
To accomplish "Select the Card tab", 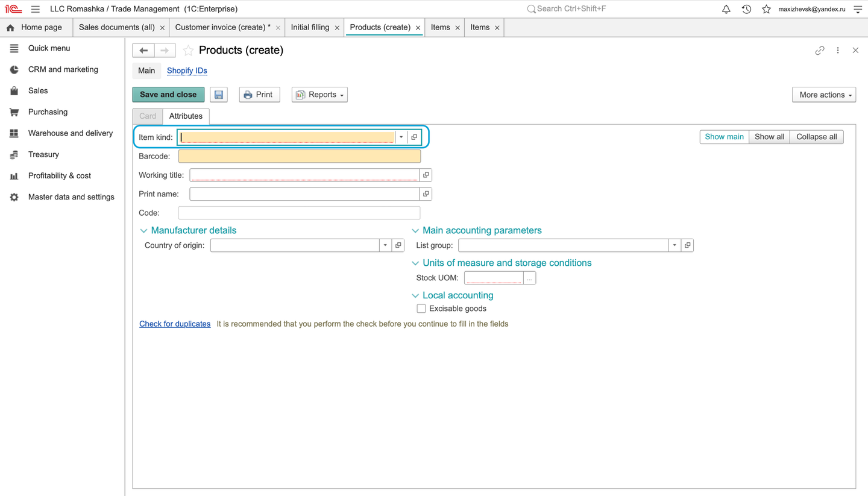I will click(x=148, y=116).
